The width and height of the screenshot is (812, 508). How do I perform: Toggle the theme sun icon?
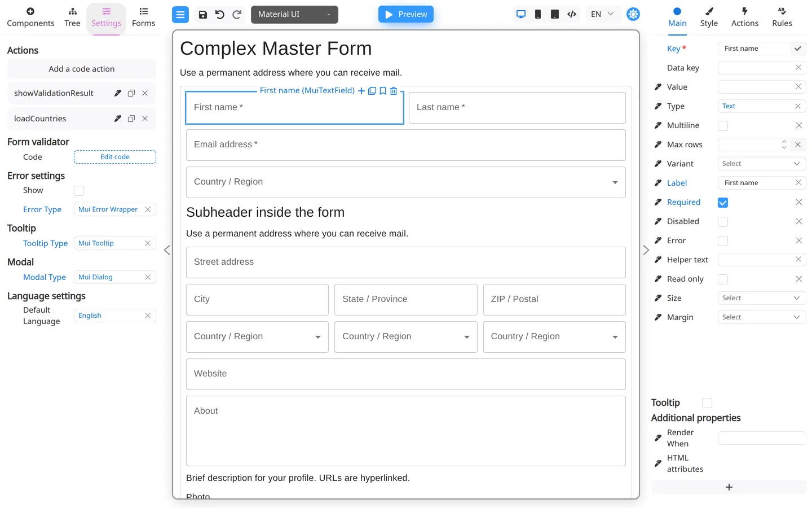pos(633,14)
